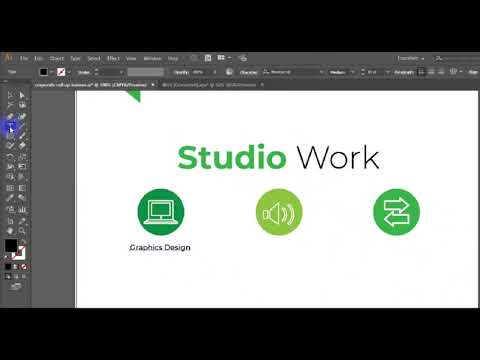Select the Rectangle shape tool
The height and width of the screenshot is (360, 480).
coord(10,136)
